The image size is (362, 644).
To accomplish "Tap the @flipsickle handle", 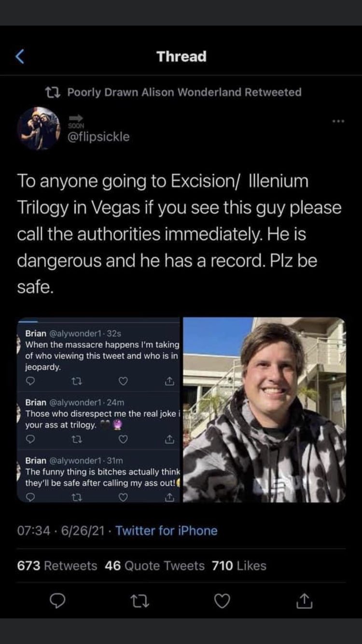I will pyautogui.click(x=99, y=137).
